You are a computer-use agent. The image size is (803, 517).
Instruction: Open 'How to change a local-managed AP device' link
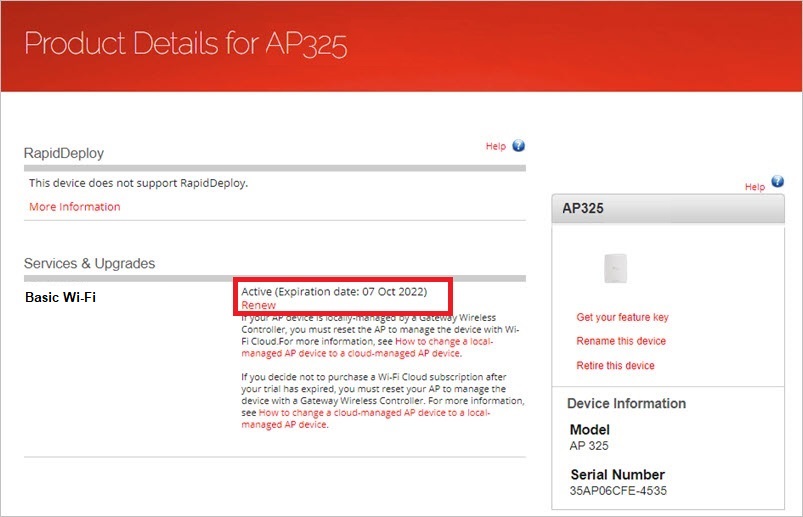[367, 347]
